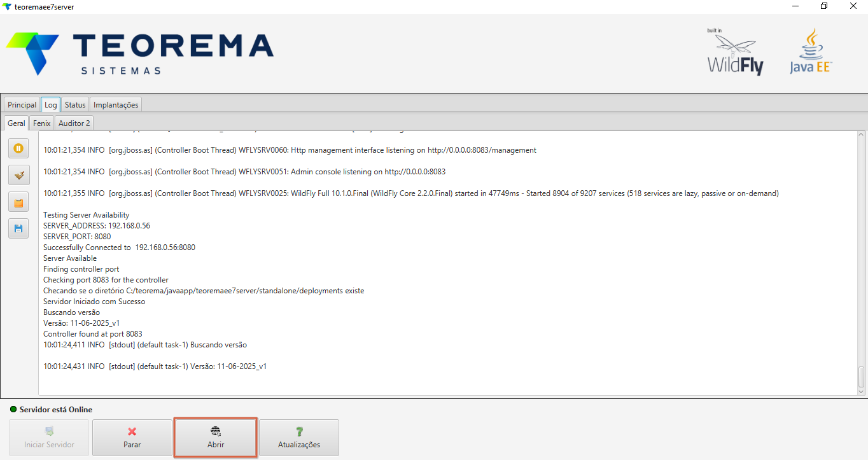Click the 'Testing Server Availability' log line
Screen dimensions: 868x460
tap(87, 215)
